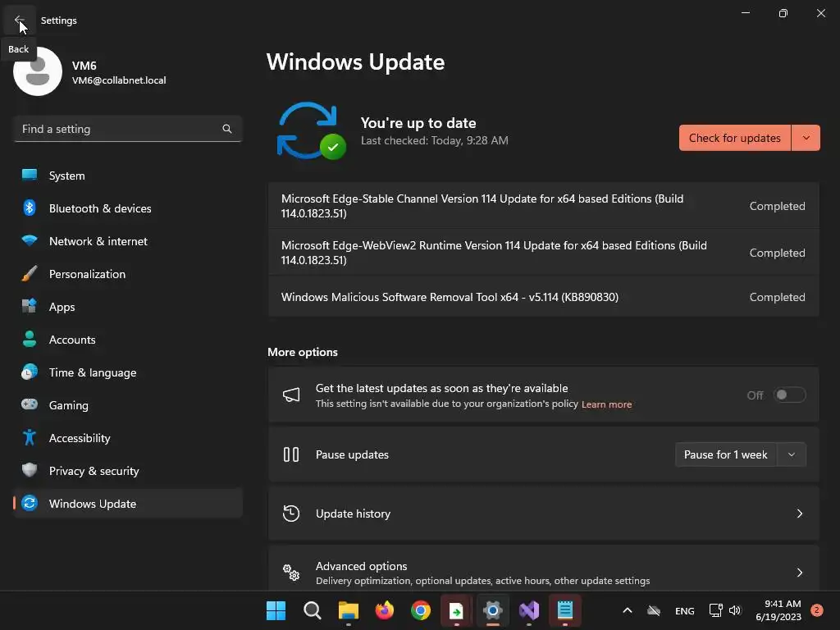Click the Personalization paintbrush icon
Screen dimensions: 840x630
click(30, 274)
